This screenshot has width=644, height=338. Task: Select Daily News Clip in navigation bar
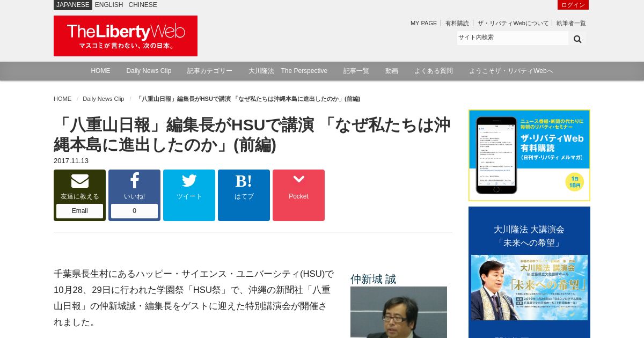pyautogui.click(x=149, y=71)
